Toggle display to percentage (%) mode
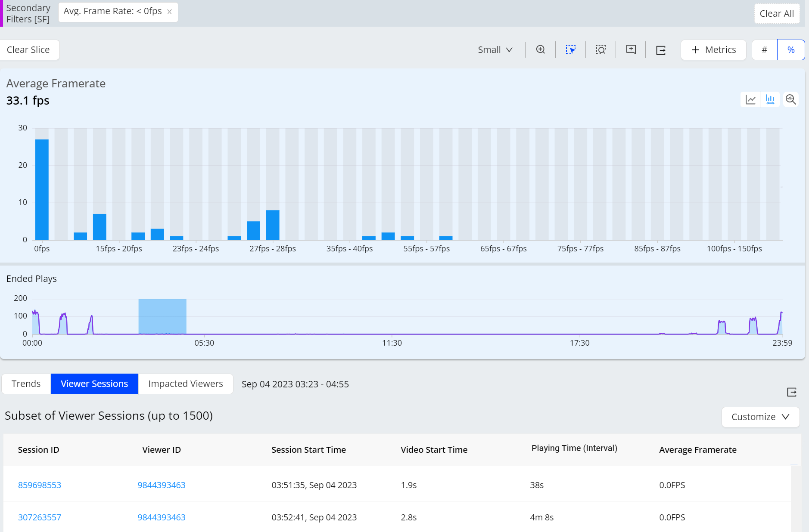This screenshot has height=532, width=809. pos(790,50)
